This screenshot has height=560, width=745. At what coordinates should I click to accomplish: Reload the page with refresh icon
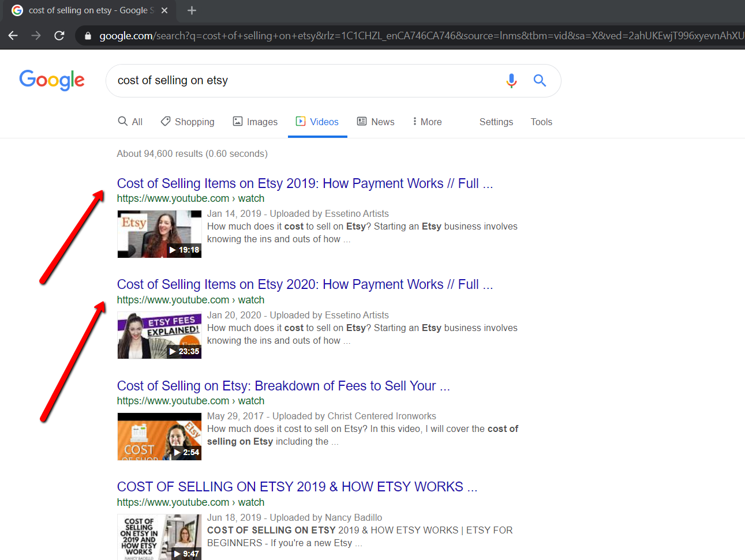coord(59,36)
